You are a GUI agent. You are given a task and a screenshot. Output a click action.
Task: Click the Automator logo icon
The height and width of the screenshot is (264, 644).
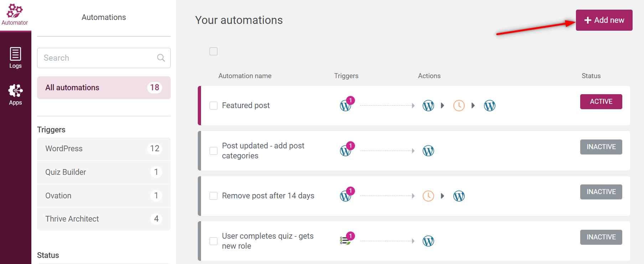click(x=15, y=11)
